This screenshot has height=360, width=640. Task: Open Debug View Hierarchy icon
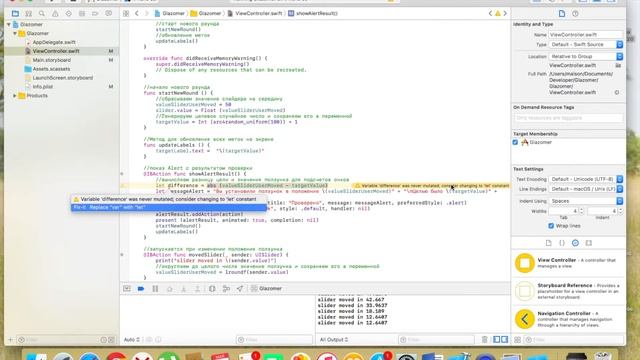212,289
